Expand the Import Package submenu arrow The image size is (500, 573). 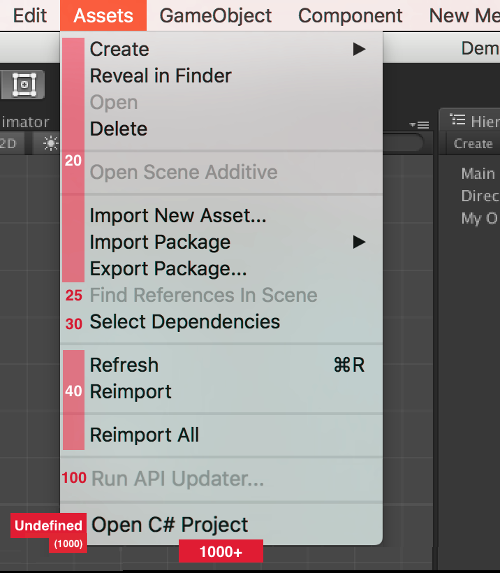(359, 242)
